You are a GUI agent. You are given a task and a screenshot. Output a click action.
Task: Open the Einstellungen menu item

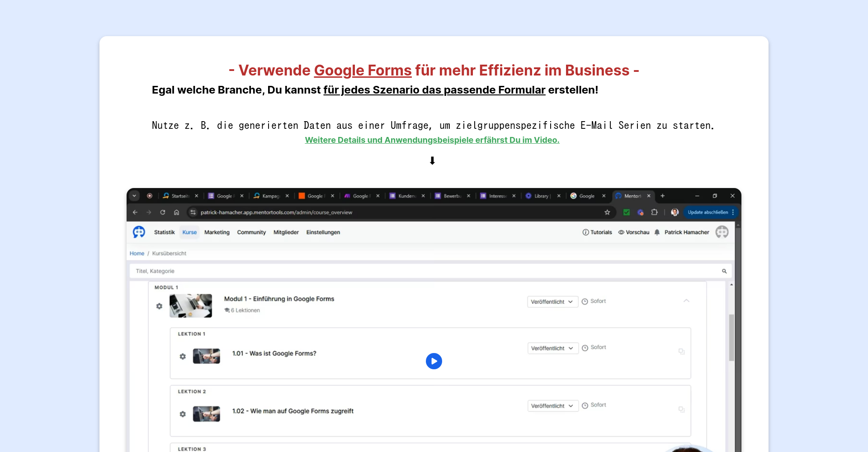[323, 232]
